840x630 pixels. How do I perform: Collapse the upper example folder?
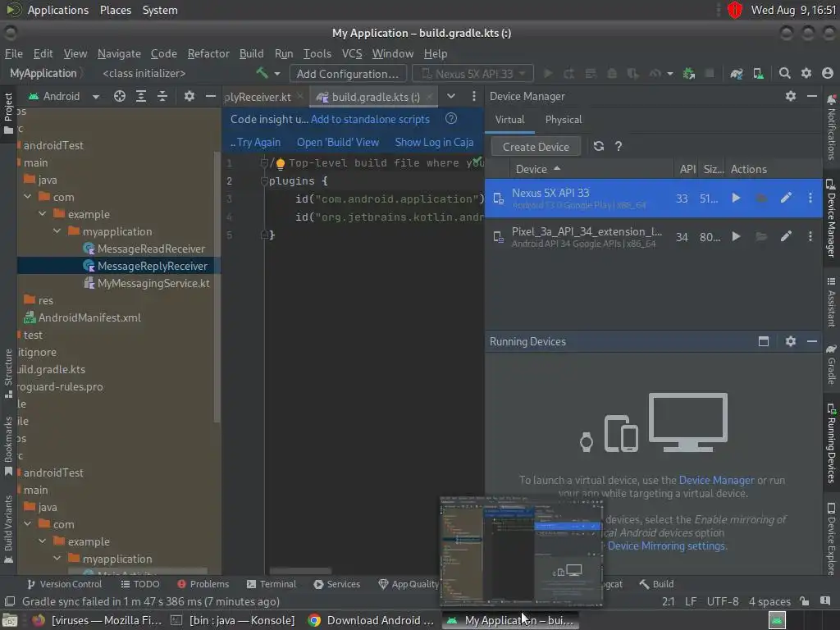pyautogui.click(x=43, y=214)
